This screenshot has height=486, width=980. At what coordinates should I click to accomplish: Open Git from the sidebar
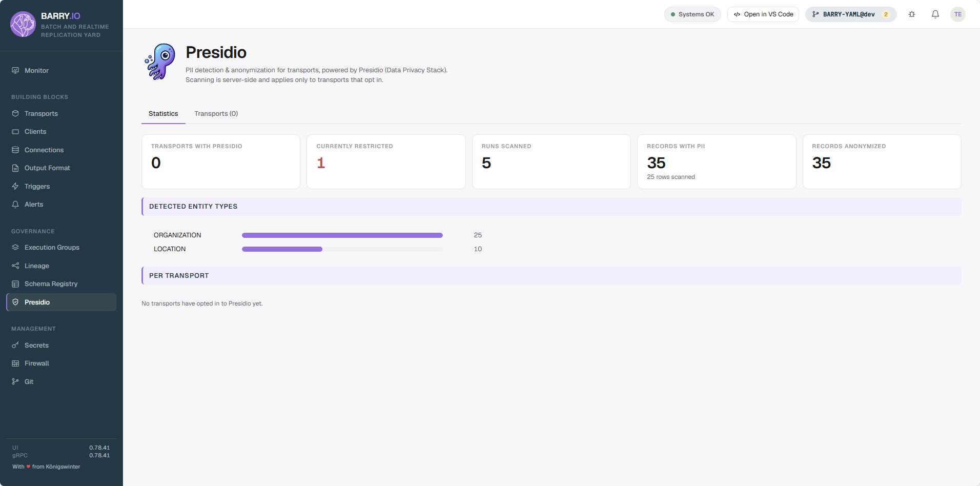62,381
